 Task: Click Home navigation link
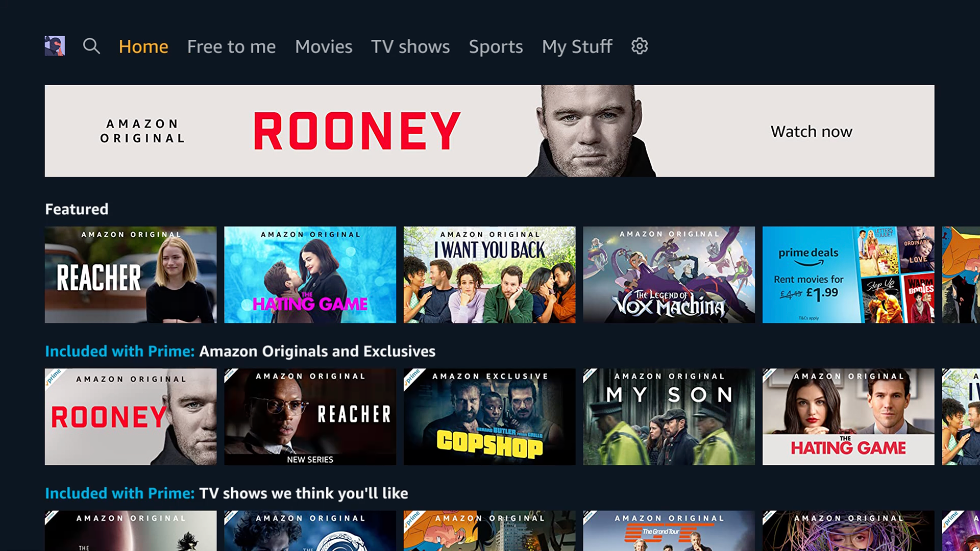144,46
